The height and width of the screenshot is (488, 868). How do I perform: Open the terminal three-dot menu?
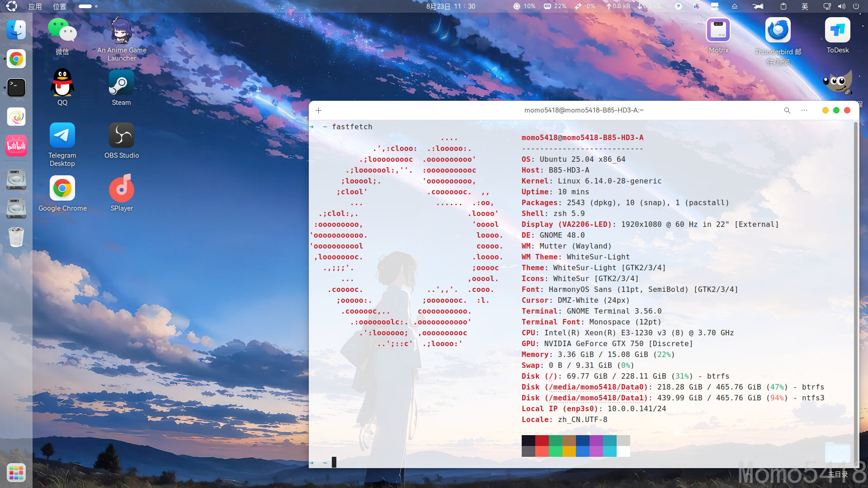coord(804,110)
